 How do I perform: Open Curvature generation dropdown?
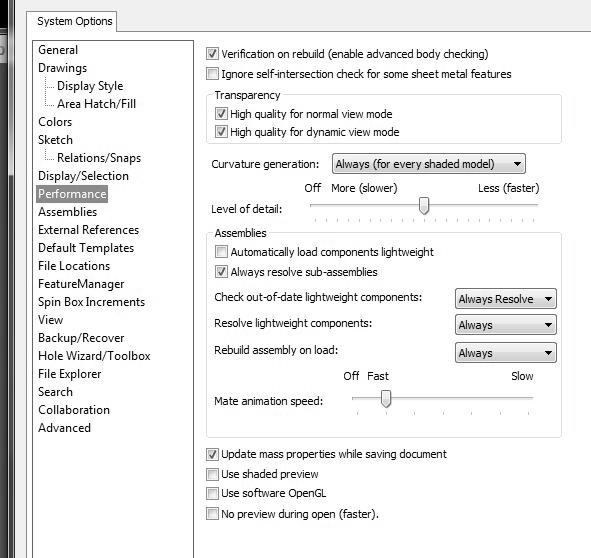point(429,164)
